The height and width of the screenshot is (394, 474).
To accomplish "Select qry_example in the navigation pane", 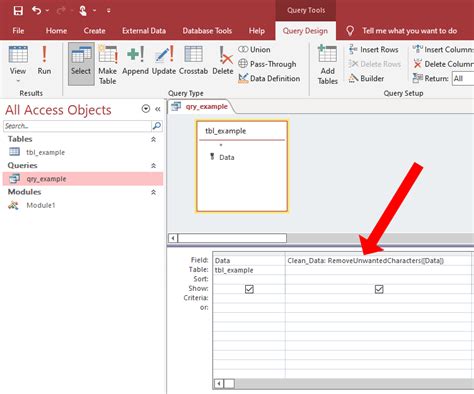I will click(x=83, y=179).
